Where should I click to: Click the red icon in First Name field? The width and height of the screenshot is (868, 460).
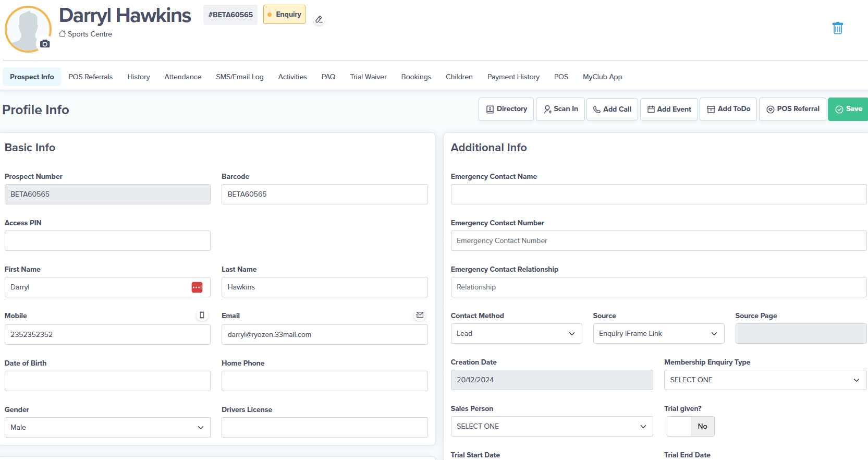(197, 287)
